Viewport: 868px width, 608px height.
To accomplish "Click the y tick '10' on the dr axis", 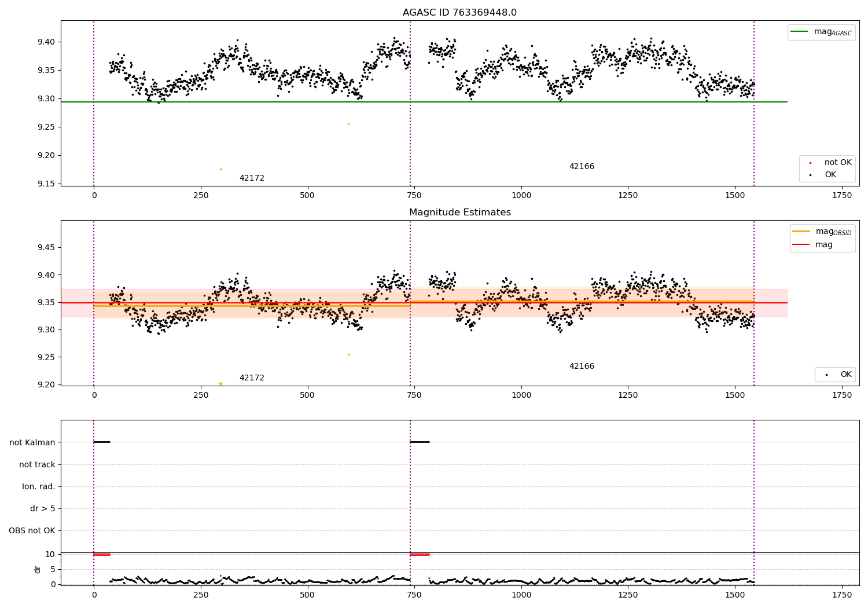I will [x=50, y=554].
